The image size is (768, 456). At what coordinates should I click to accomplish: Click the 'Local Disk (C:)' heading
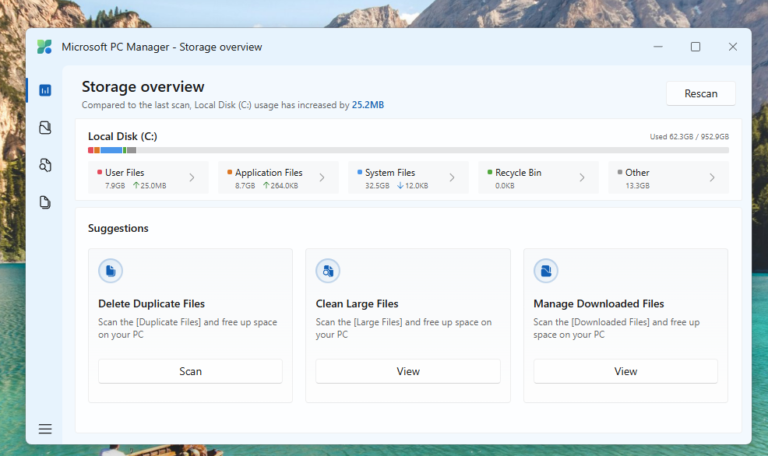(122, 136)
